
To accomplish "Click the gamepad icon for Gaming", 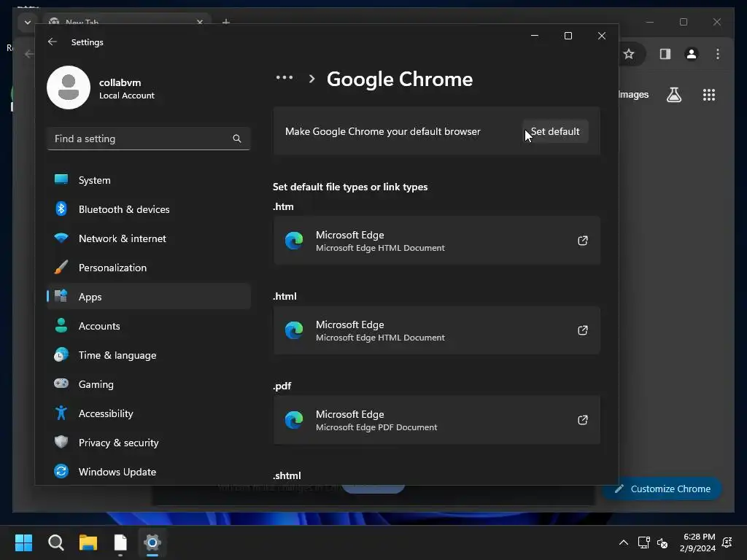I will [x=61, y=384].
